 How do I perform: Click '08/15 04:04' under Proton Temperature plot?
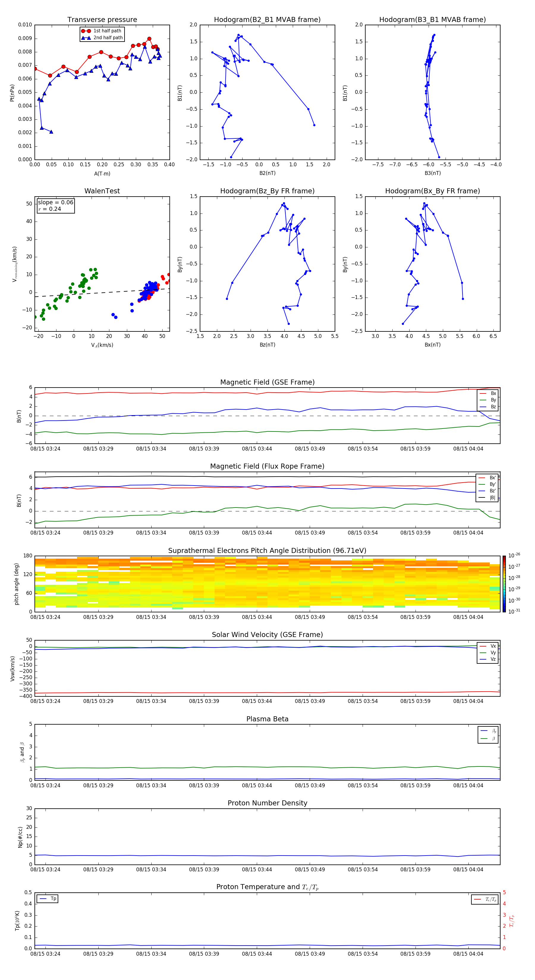[x=468, y=954]
